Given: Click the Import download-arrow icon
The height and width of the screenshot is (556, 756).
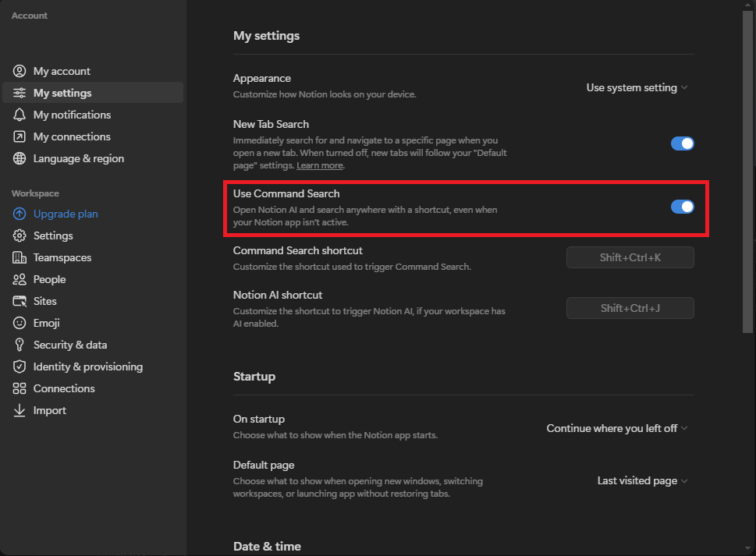Looking at the screenshot, I should [x=20, y=410].
